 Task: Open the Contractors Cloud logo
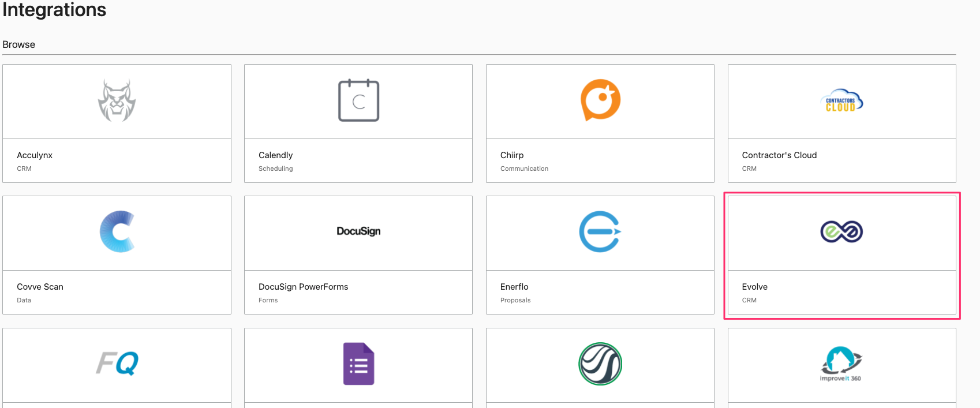tap(841, 100)
